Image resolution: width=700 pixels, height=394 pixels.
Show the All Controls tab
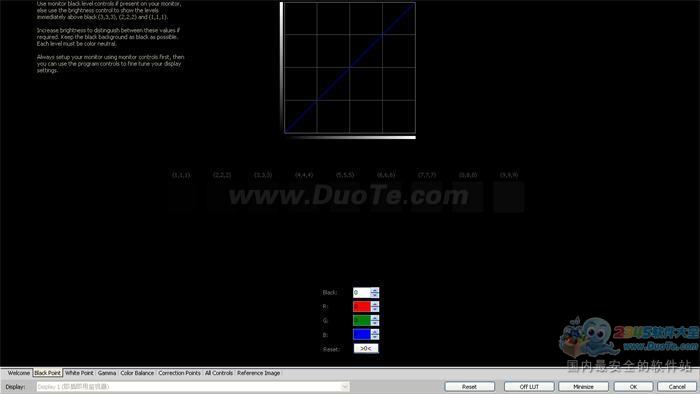pyautogui.click(x=219, y=373)
